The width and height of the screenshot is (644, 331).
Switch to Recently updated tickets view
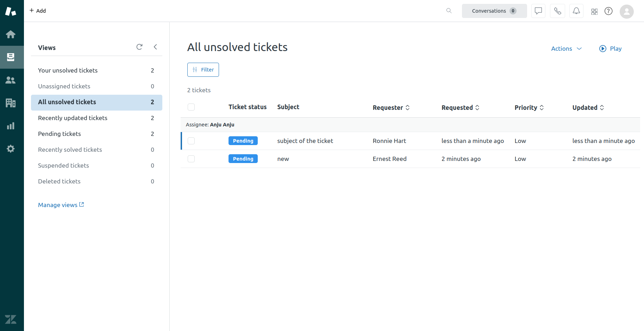coord(73,118)
